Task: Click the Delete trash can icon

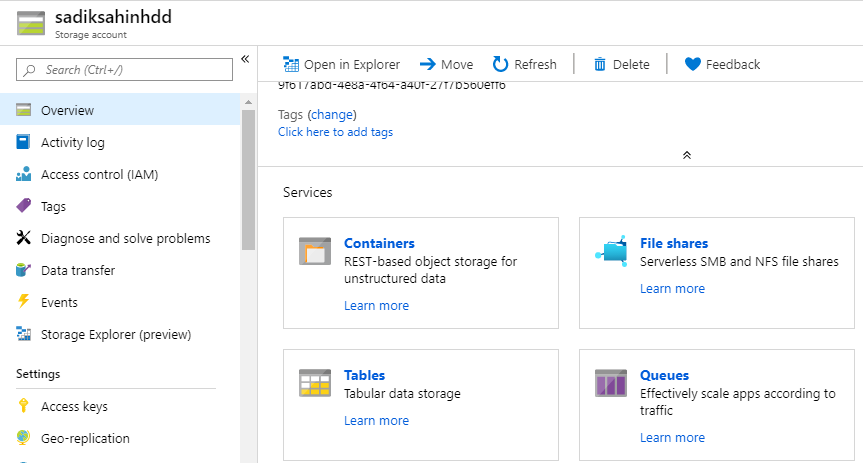Action: pos(599,64)
